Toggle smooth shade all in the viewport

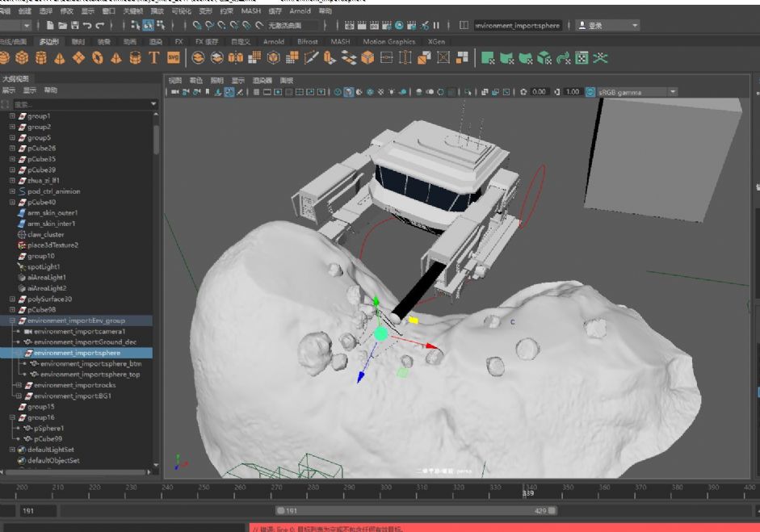[x=348, y=92]
